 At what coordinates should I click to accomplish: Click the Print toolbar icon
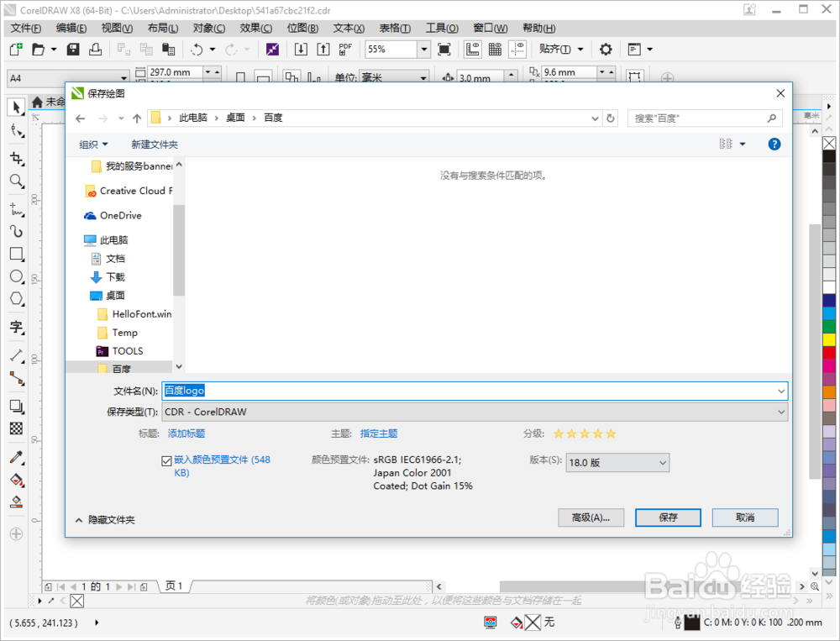pyautogui.click(x=96, y=50)
